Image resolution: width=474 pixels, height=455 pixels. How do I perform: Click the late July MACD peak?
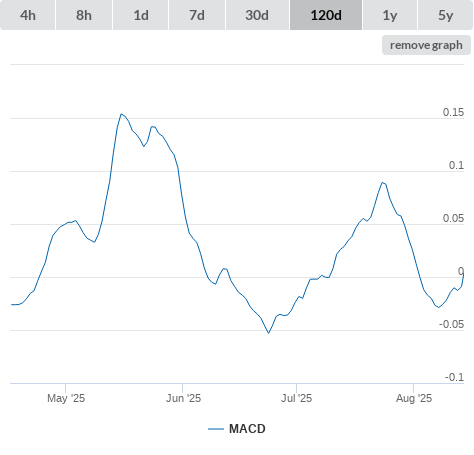point(383,183)
